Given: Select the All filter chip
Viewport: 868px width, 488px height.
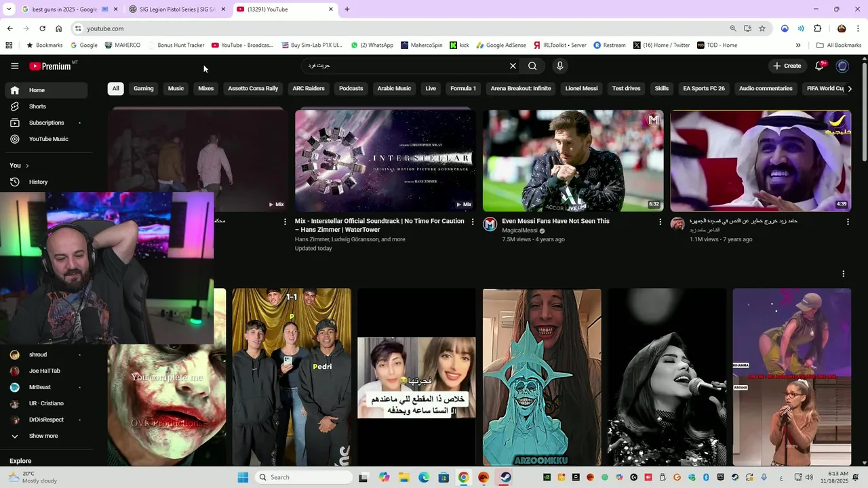Looking at the screenshot, I should (115, 89).
